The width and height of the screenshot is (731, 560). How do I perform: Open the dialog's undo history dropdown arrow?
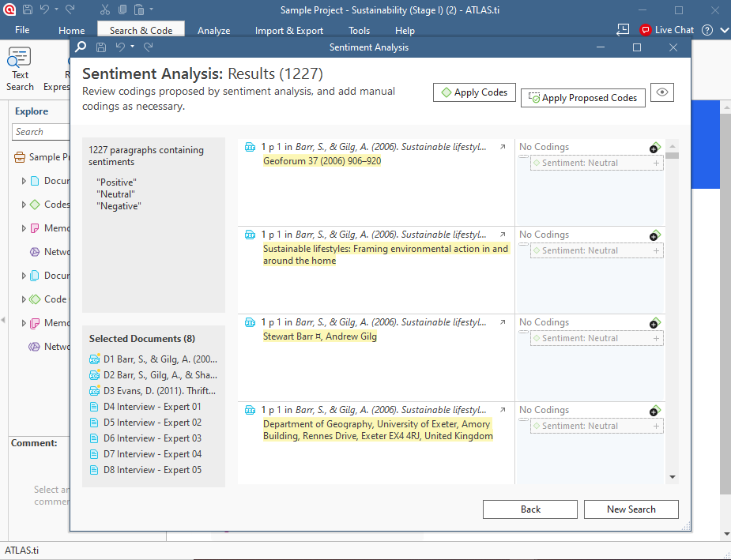click(x=133, y=47)
